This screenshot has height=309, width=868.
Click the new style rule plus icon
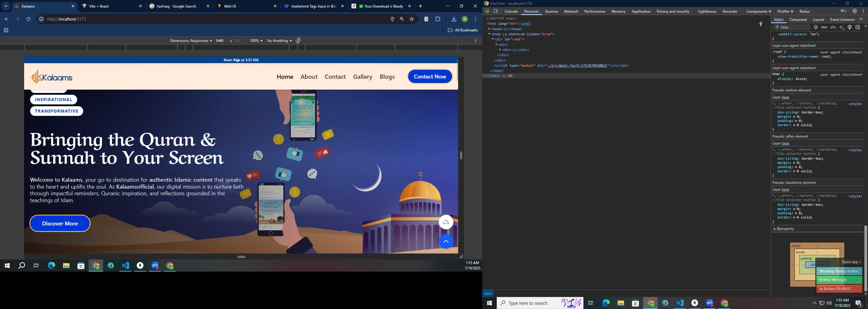[841, 27]
